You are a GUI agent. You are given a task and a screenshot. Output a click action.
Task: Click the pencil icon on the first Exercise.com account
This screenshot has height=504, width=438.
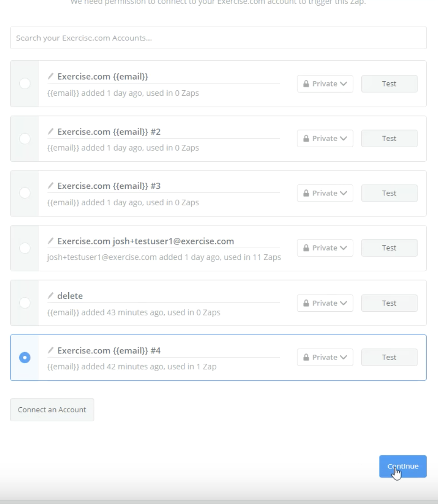pos(51,76)
